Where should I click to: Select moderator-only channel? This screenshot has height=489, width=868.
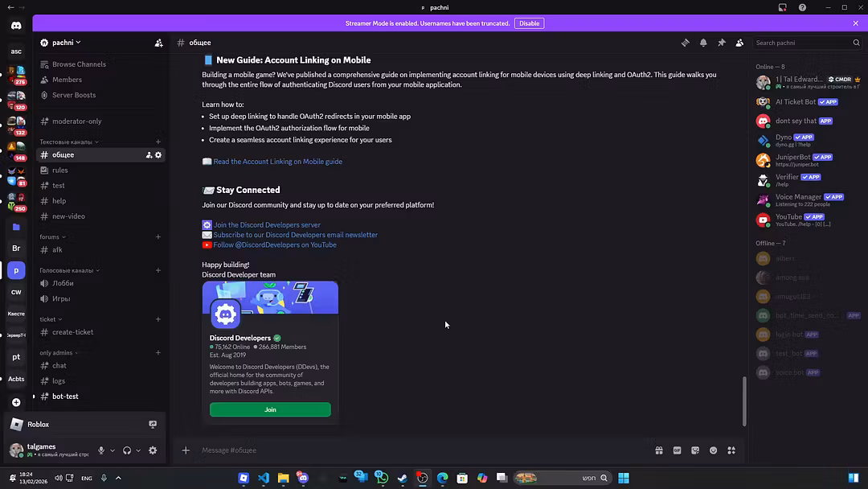tap(100, 121)
